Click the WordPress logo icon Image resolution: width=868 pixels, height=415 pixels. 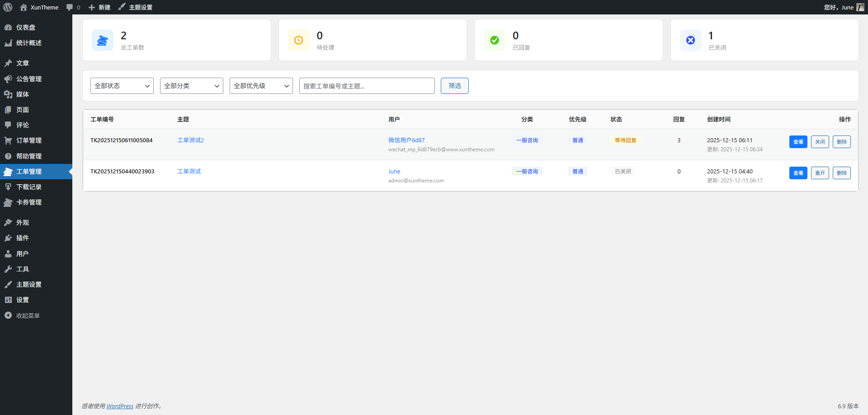(8, 7)
